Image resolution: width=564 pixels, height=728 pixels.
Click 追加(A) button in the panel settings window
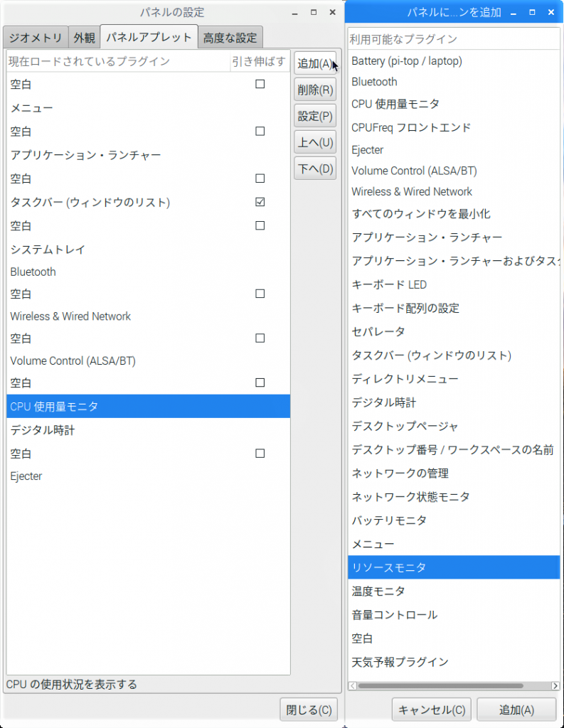click(314, 63)
